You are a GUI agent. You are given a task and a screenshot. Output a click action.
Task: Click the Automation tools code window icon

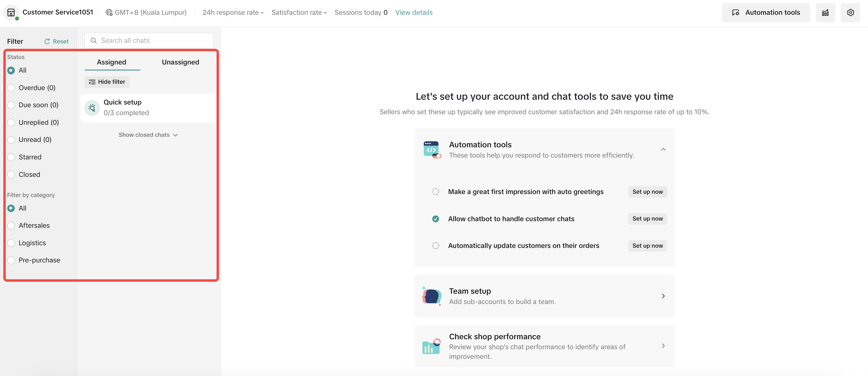432,149
